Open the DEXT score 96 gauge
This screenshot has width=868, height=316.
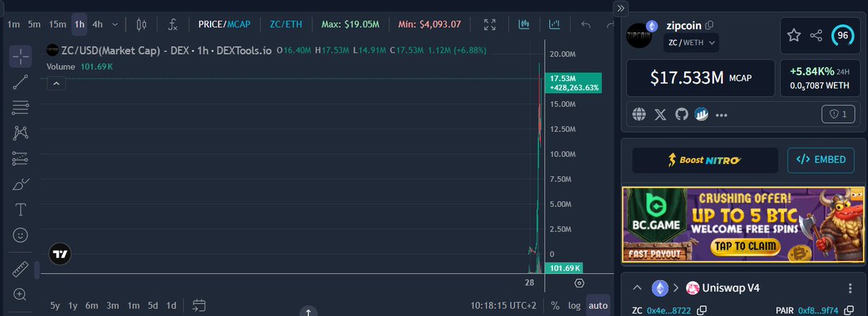[843, 35]
